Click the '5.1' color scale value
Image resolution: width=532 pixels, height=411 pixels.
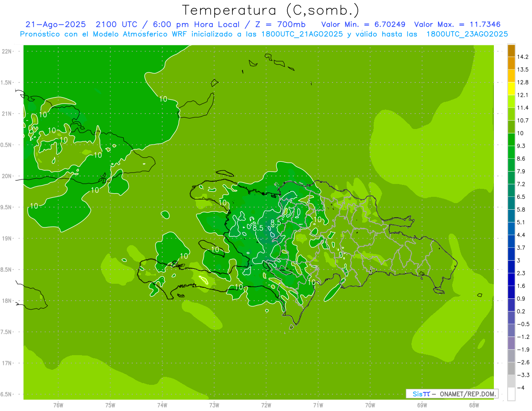[x=521, y=222]
